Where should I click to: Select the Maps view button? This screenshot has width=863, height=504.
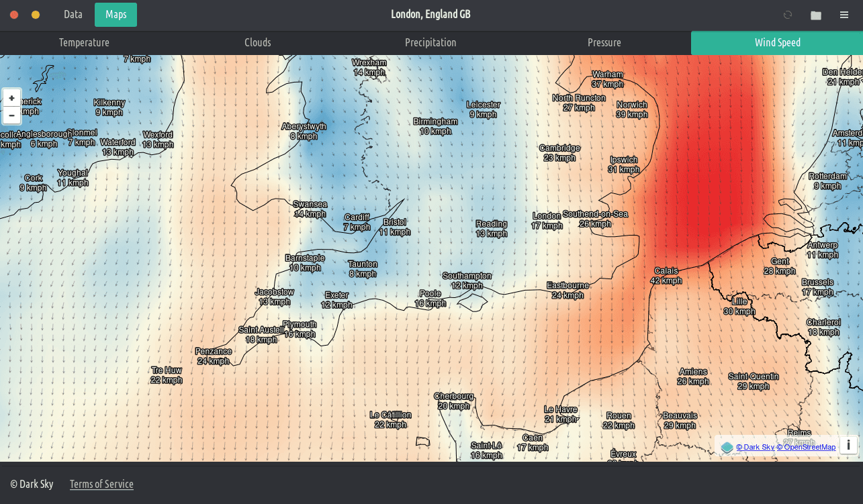pyautogui.click(x=116, y=15)
